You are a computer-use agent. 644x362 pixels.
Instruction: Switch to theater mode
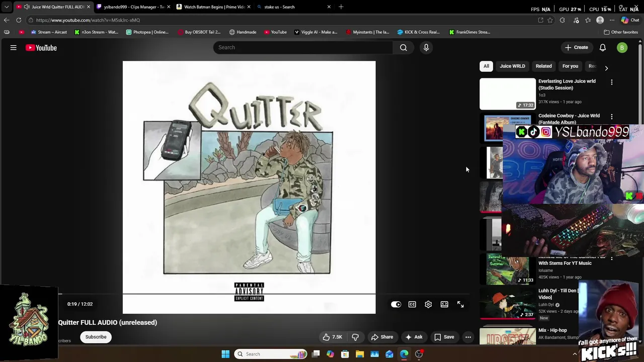(x=444, y=304)
